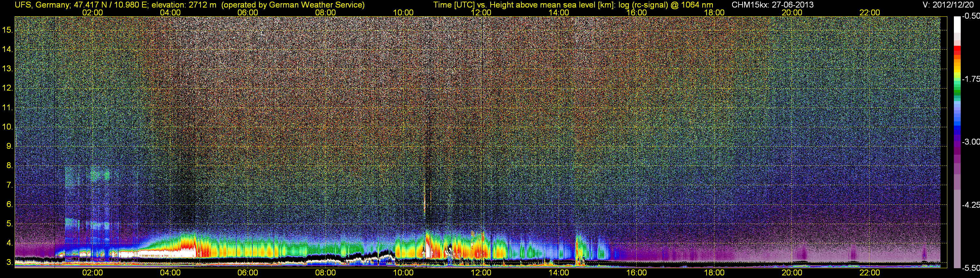Click the 04:00 label on the top time axis
Viewport: 980px width, 278px height.
point(170,12)
